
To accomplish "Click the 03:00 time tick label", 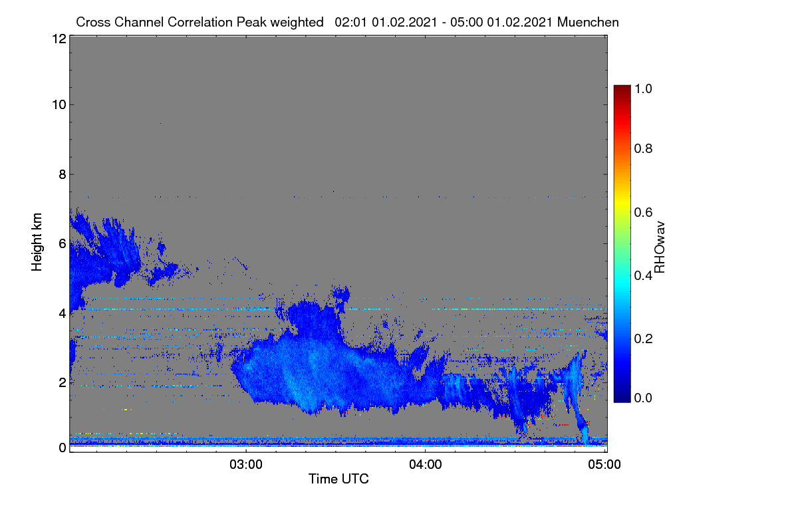I will pos(245,464).
